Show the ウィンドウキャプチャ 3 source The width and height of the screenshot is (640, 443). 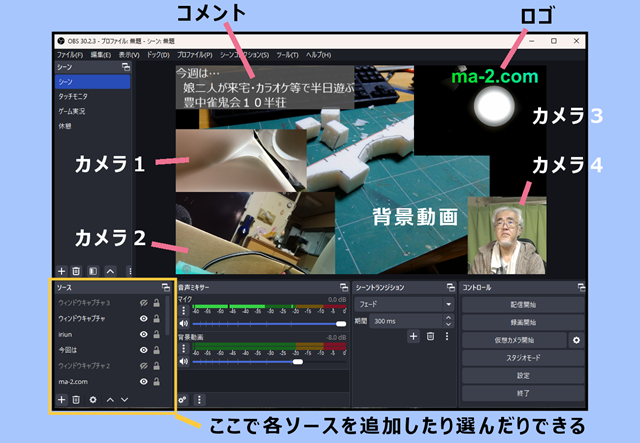(x=144, y=303)
